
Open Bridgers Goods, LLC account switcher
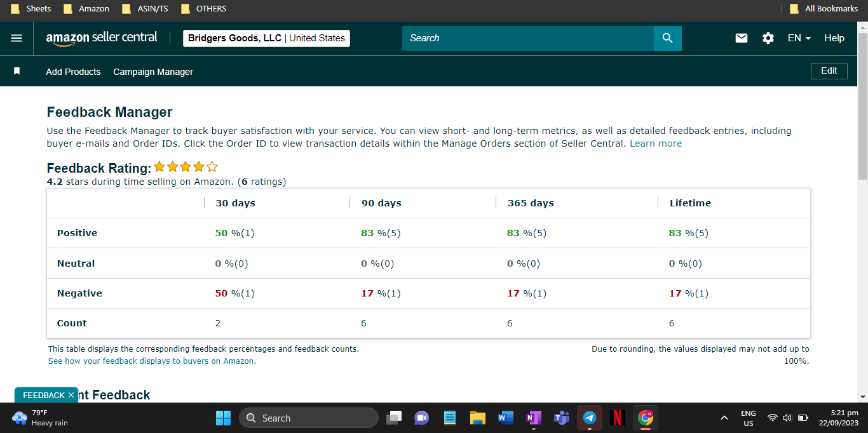(x=266, y=38)
